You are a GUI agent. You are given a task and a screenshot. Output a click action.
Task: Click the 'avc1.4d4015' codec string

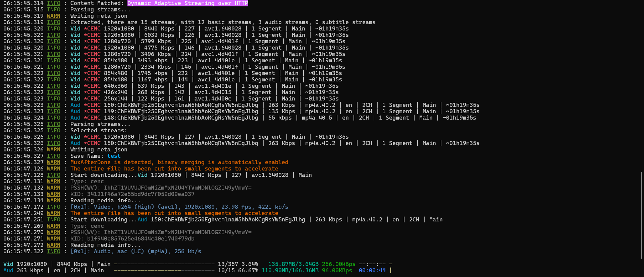(213, 92)
